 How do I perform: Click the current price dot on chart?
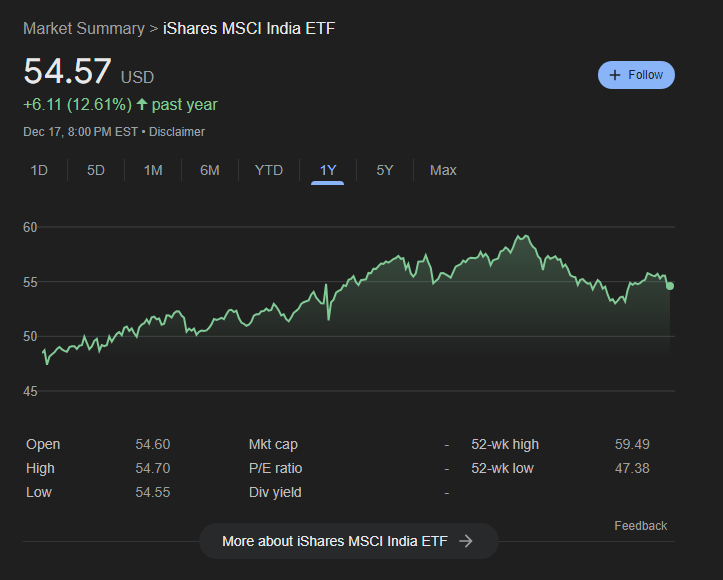coord(670,286)
